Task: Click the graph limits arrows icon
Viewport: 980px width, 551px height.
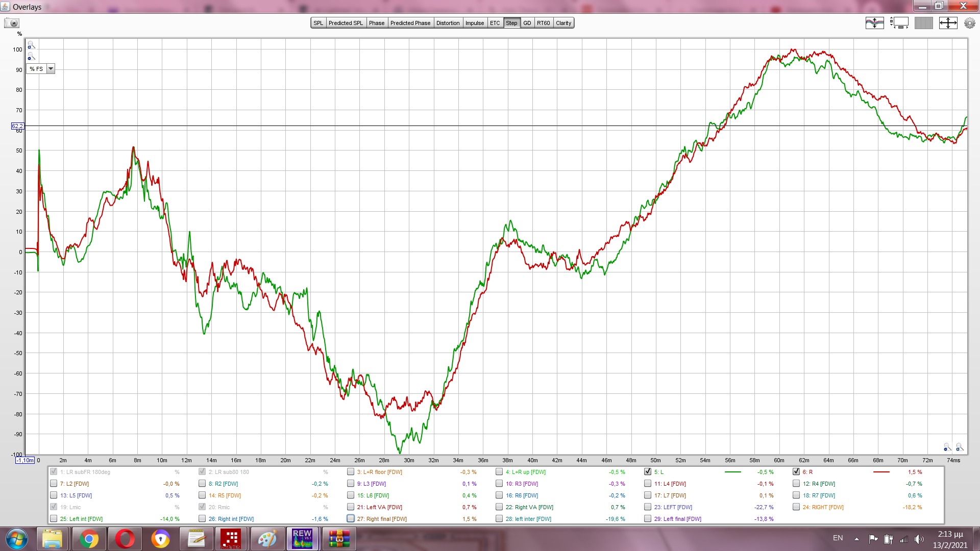Action: click(x=948, y=23)
